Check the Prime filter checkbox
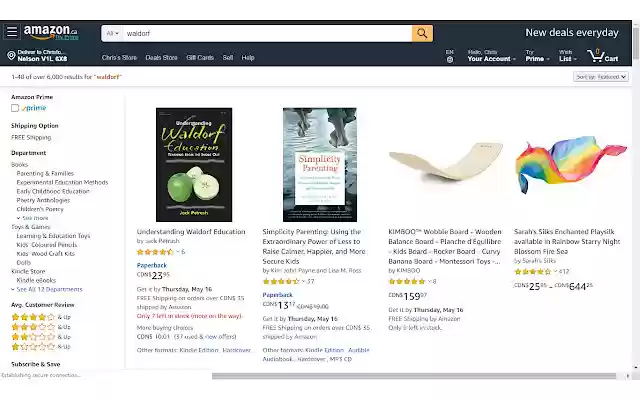The width and height of the screenshot is (640, 400). 15,108
